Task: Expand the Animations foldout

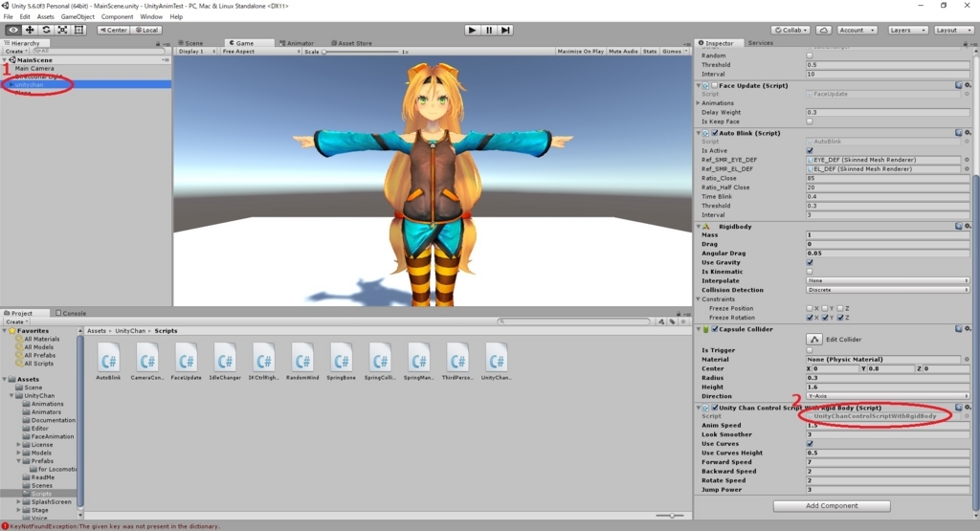Action: 699,103
